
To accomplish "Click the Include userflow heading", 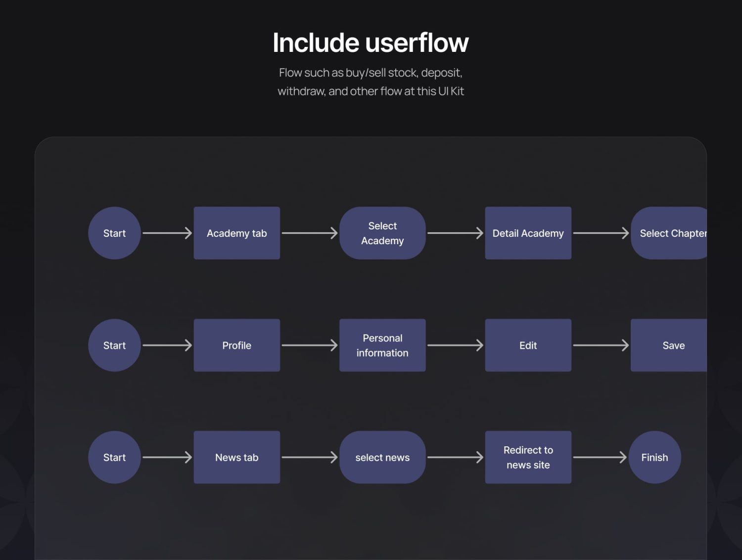I will (371, 43).
